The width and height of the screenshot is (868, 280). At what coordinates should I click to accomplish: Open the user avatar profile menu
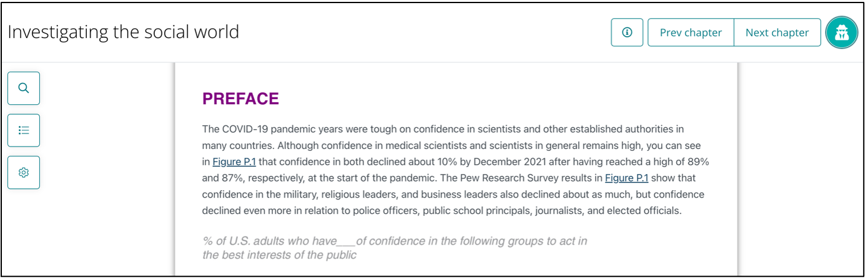841,32
